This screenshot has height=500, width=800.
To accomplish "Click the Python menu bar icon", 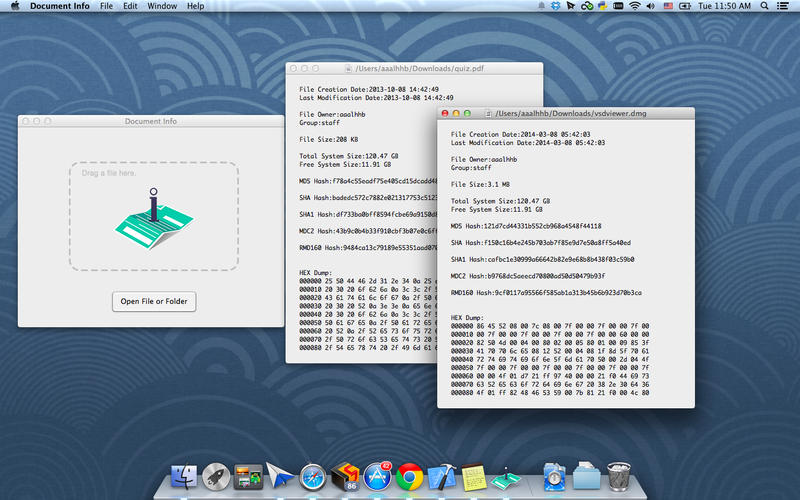I will pos(603,6).
